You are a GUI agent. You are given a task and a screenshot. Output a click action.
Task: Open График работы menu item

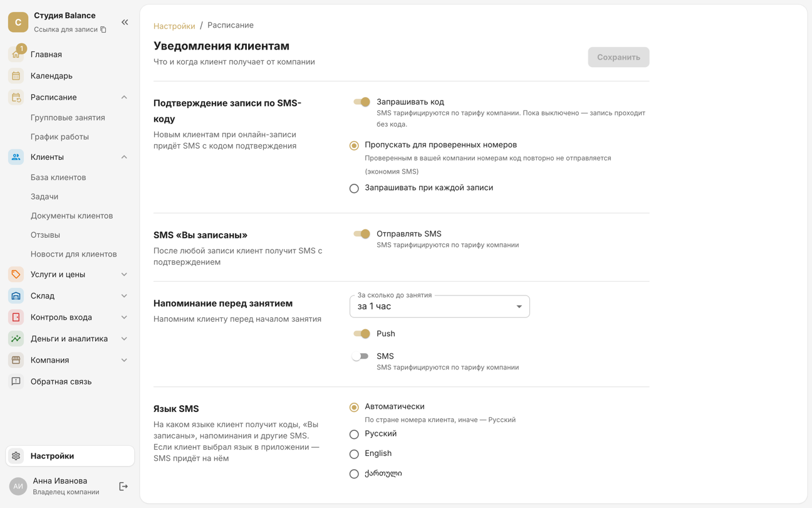60,137
